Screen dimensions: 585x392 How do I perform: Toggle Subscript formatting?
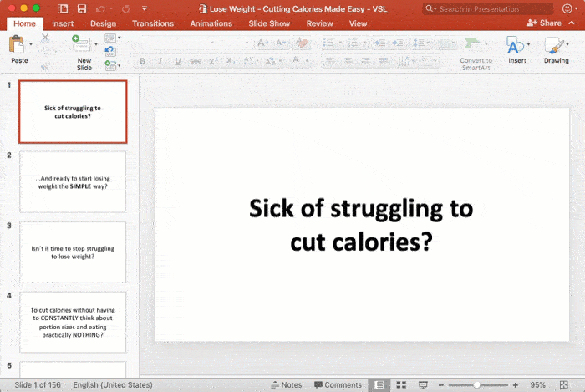[x=231, y=61]
